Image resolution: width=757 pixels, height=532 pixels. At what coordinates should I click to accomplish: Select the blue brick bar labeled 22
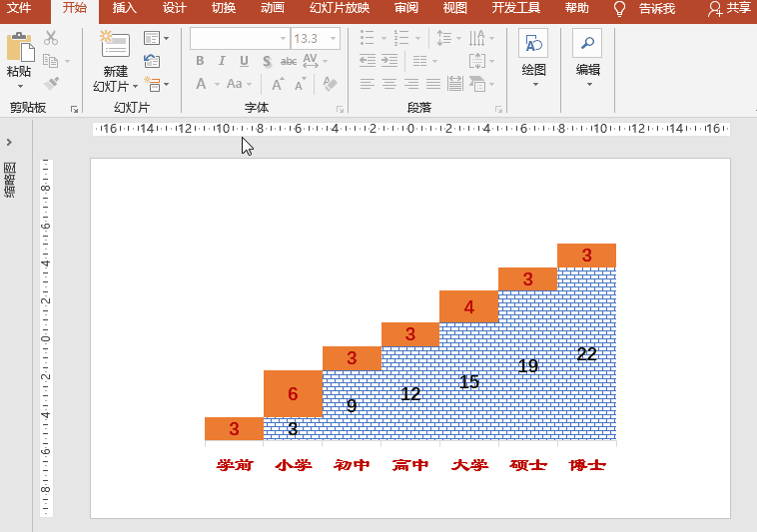pyautogui.click(x=586, y=353)
